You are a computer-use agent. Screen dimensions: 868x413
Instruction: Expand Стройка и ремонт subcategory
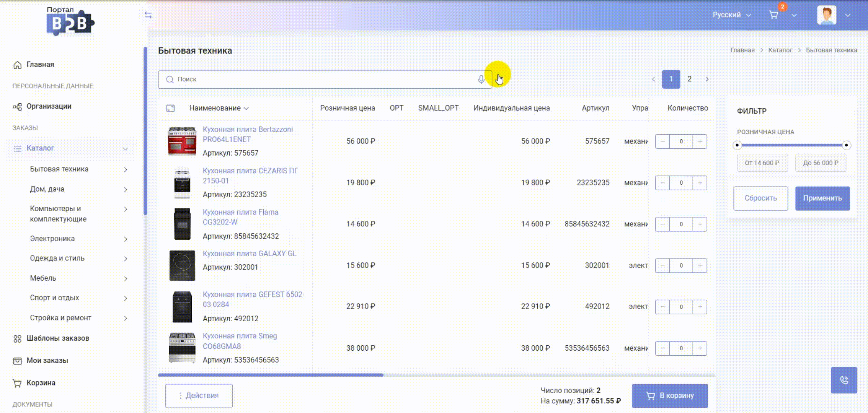(126, 318)
